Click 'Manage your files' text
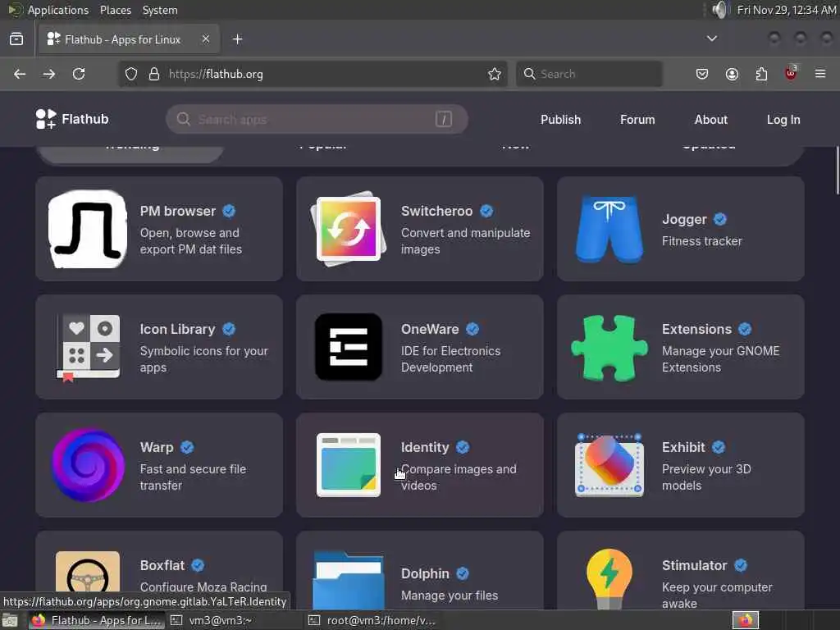Screen dimensions: 840x630 tap(450, 596)
